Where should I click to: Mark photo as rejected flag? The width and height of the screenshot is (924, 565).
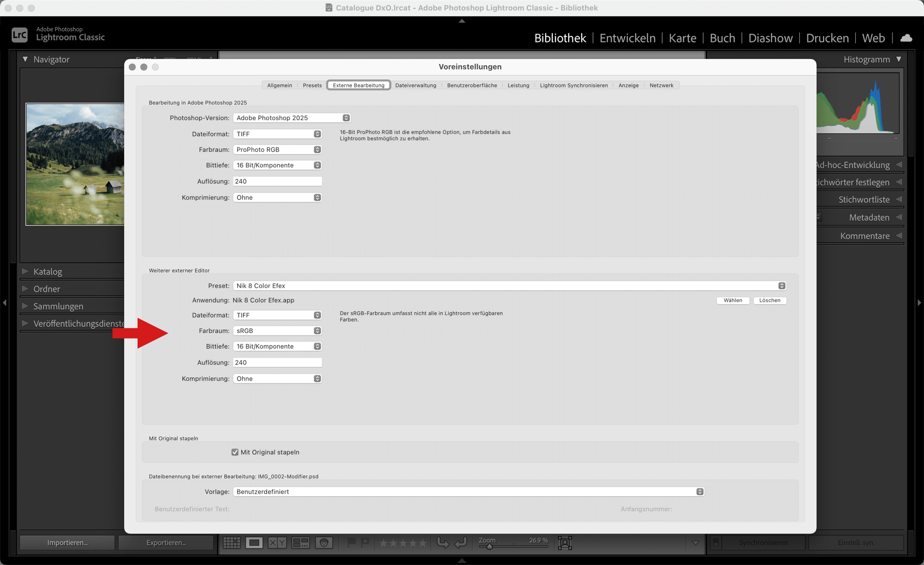point(365,542)
